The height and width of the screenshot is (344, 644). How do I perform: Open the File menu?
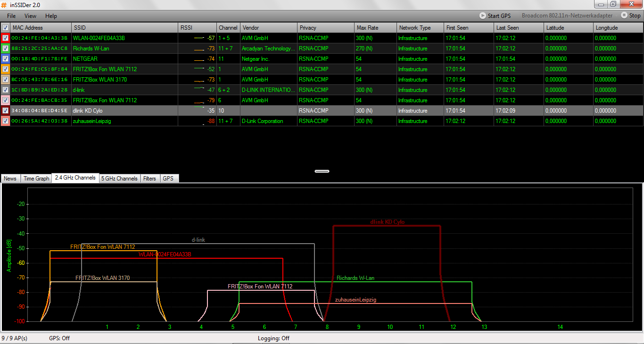click(x=11, y=16)
